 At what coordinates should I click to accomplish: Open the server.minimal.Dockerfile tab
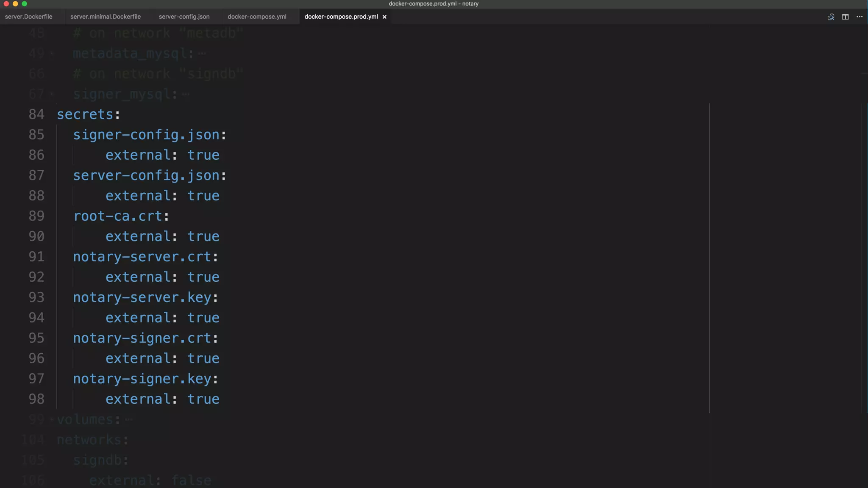106,17
